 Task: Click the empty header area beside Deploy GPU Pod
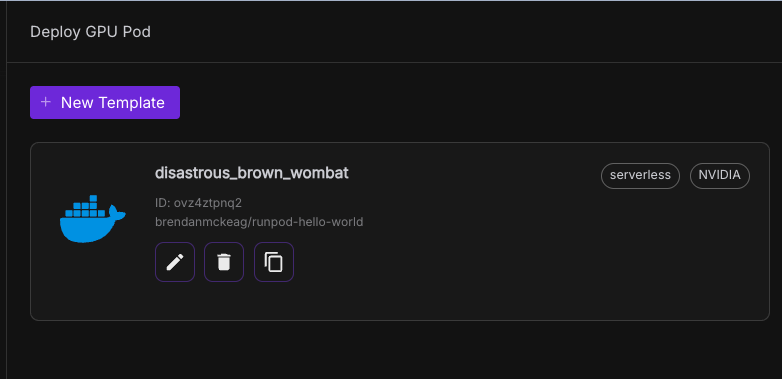pos(464,32)
